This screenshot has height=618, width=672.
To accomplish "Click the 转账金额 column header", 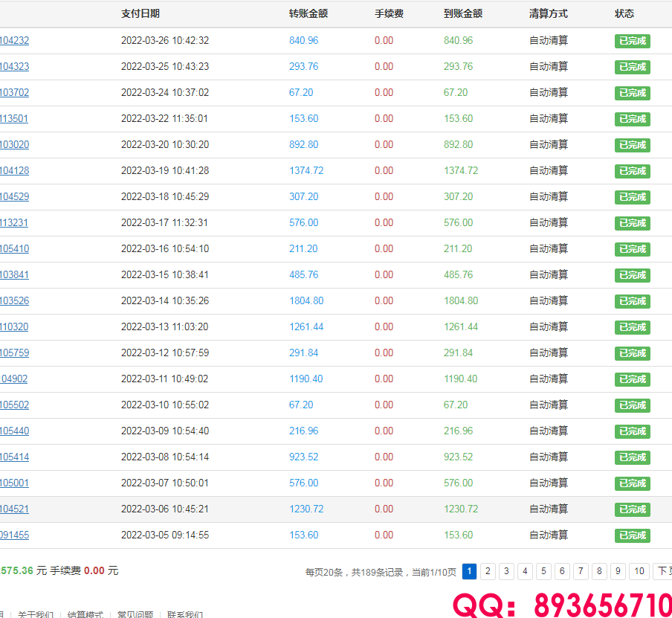I will pos(308,13).
